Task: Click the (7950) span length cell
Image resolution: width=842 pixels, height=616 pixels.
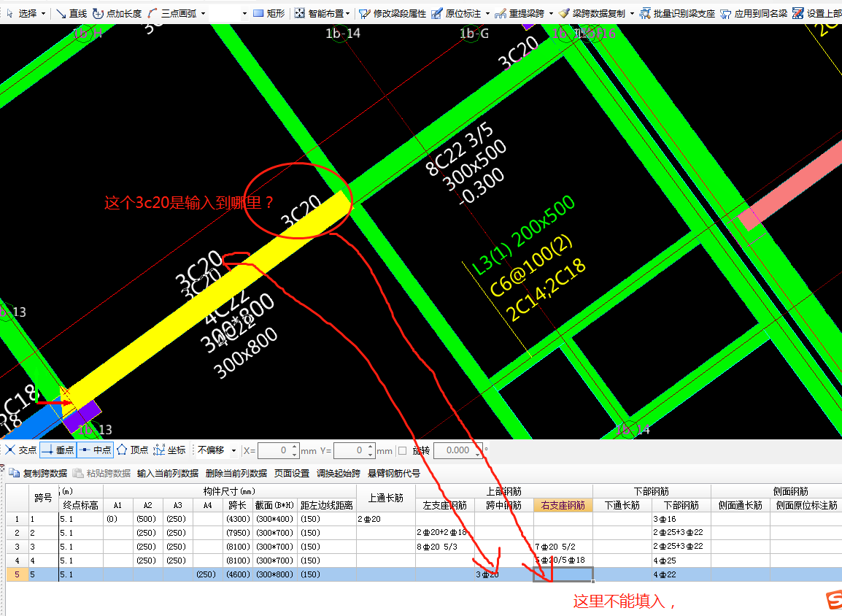Action: (237, 533)
